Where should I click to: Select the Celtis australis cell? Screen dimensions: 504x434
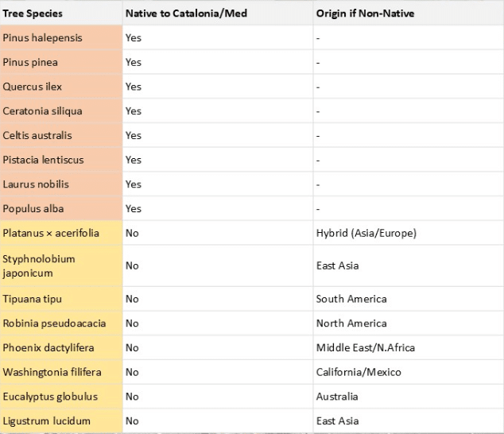(37, 135)
